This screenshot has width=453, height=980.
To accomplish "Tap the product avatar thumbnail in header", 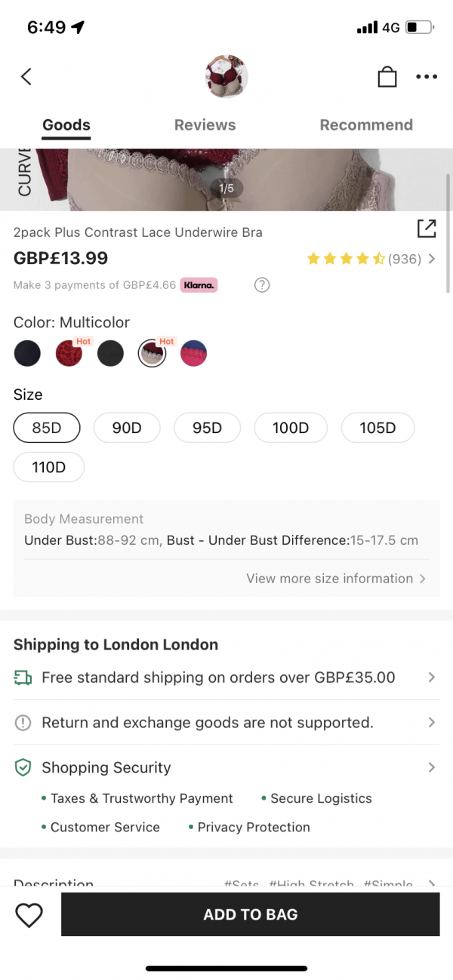I will click(x=226, y=76).
